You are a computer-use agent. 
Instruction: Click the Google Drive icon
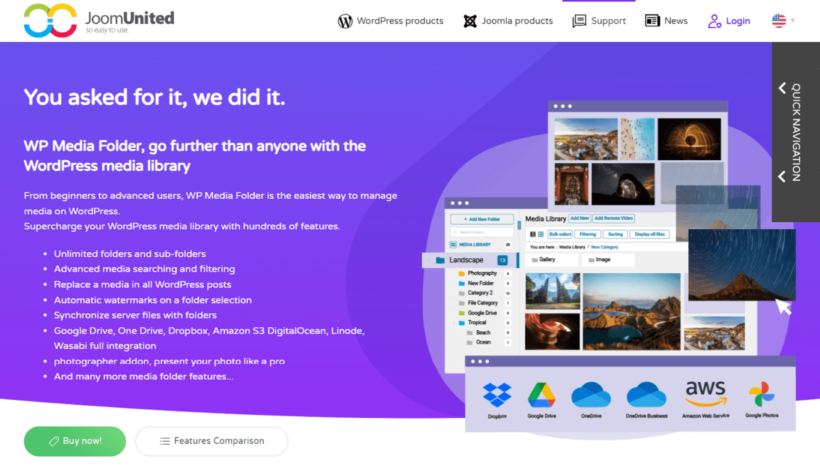tap(541, 395)
